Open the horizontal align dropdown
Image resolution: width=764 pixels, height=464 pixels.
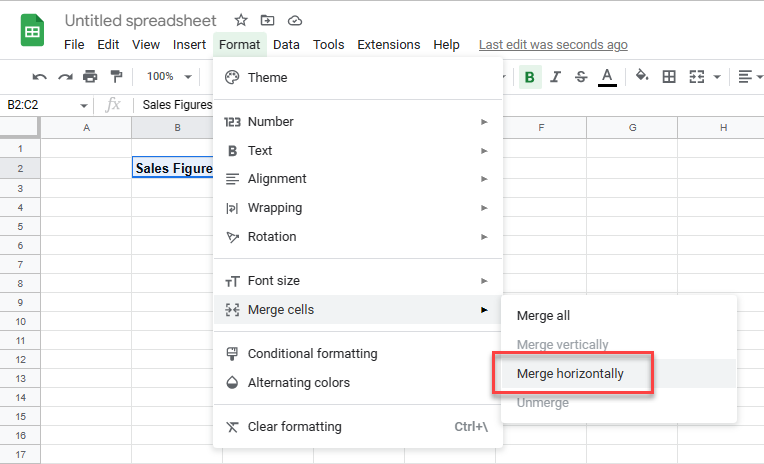[749, 77]
